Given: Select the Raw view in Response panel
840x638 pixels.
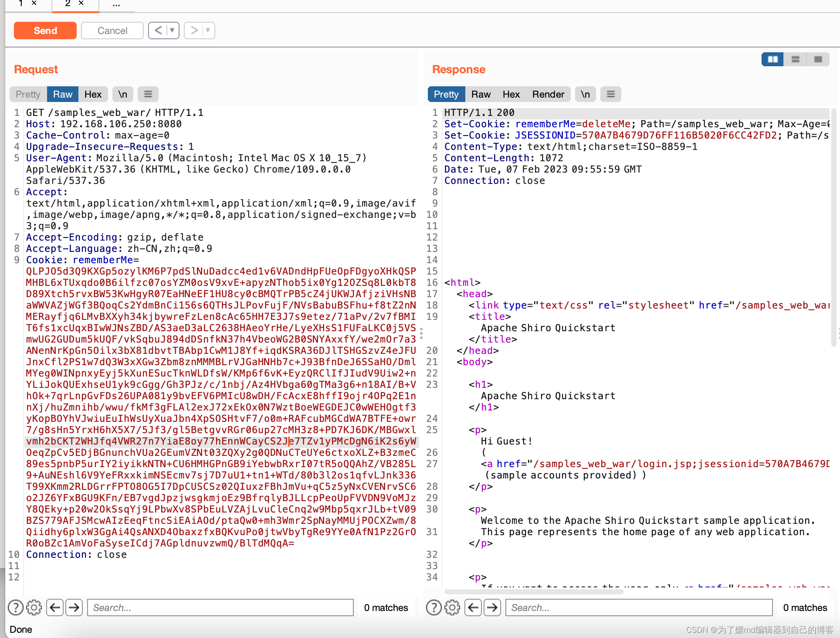Looking at the screenshot, I should (x=481, y=94).
